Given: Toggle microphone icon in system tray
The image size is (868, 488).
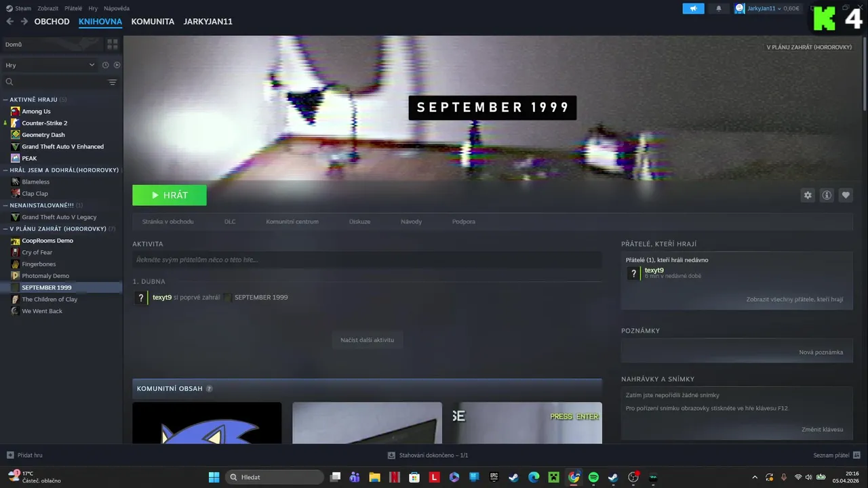Looking at the screenshot, I should 784,477.
